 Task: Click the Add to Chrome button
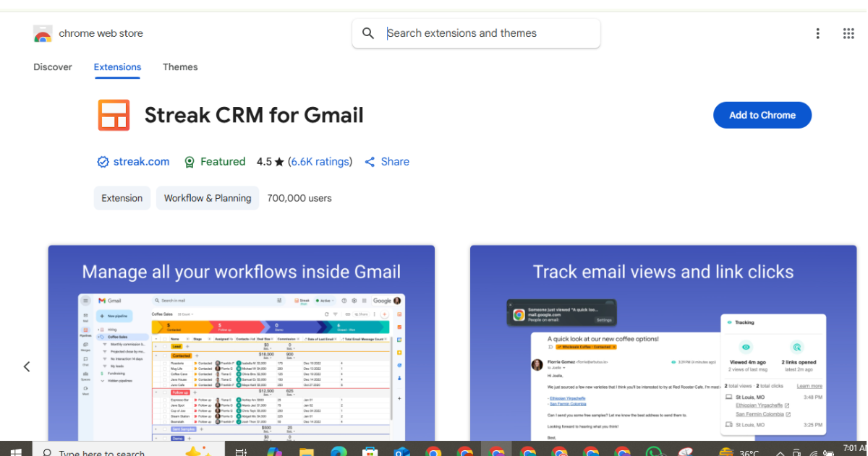[762, 115]
